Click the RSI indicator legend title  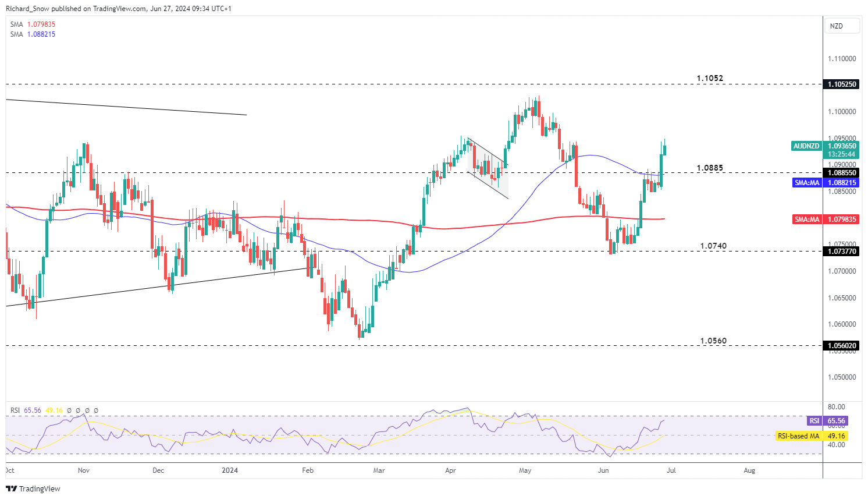(15, 410)
